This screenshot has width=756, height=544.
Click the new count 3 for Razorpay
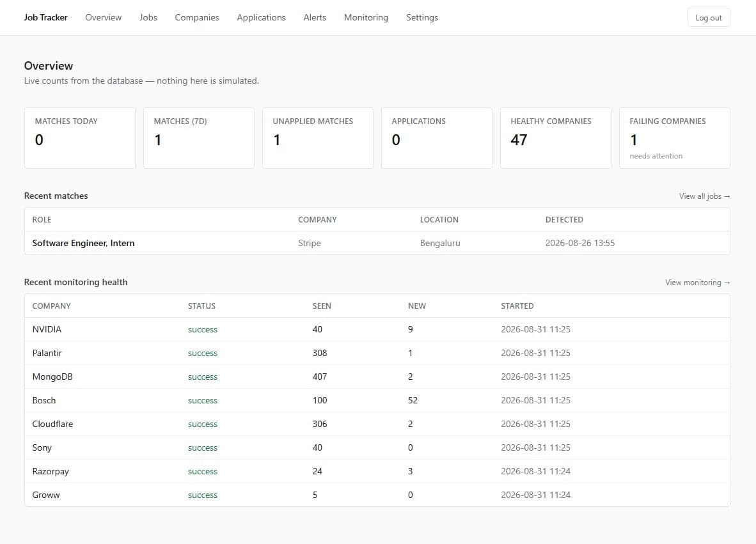point(411,470)
